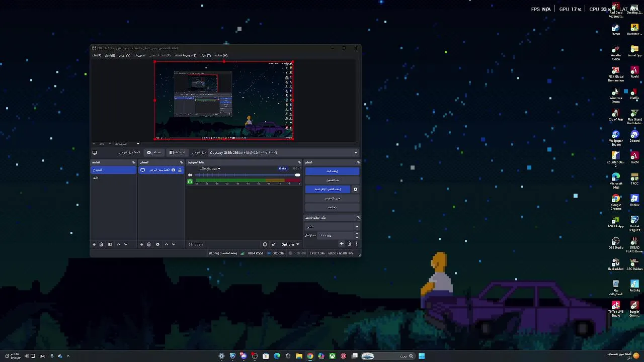
Task: Open File Explorer from the taskbar
Action: pyautogui.click(x=299, y=356)
